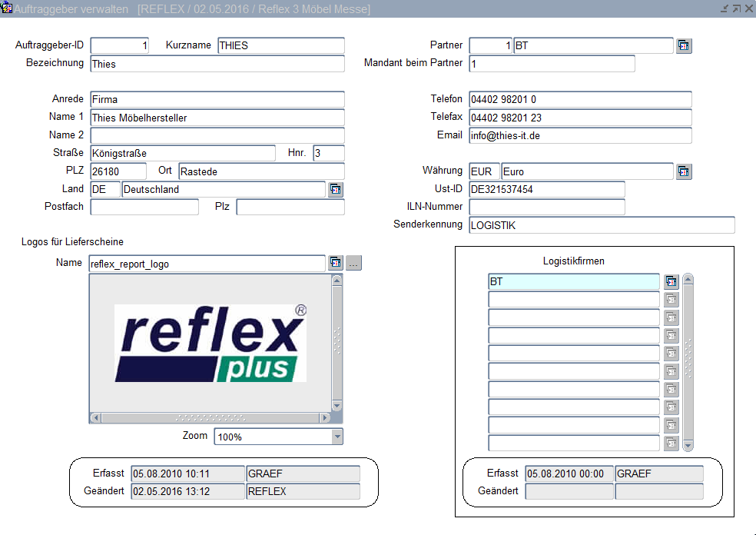Click the restore window icon in the title bar
756x535 pixels.
[736, 8]
